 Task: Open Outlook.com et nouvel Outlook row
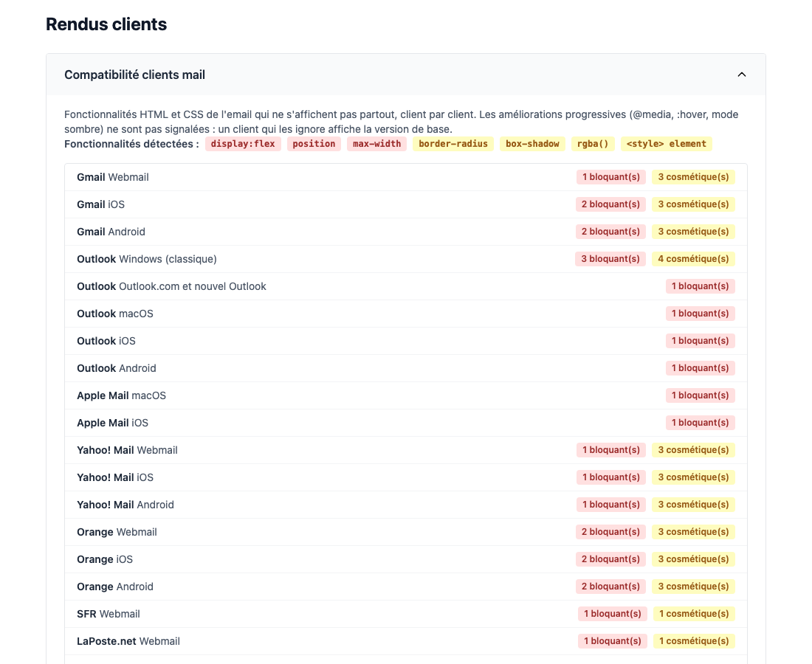click(x=405, y=287)
